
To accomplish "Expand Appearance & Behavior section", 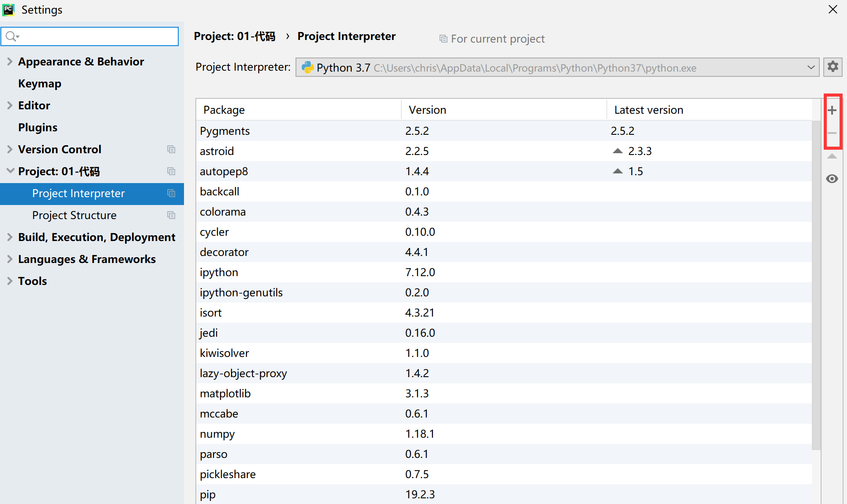I will click(x=10, y=61).
